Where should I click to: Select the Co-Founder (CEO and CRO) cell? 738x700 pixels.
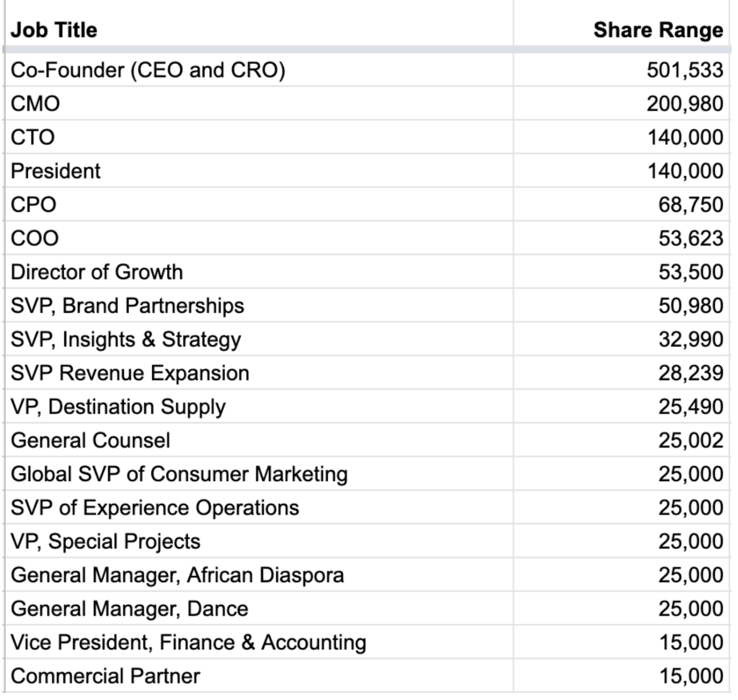coord(148,70)
